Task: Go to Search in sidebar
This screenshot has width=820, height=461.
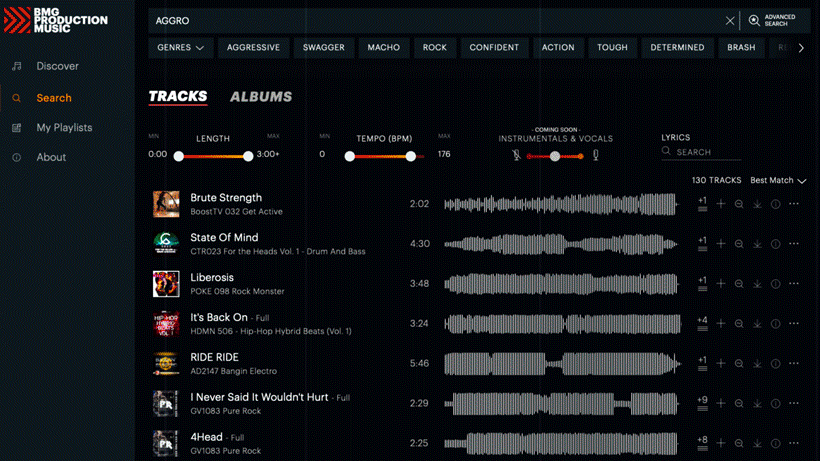Action: [54, 98]
